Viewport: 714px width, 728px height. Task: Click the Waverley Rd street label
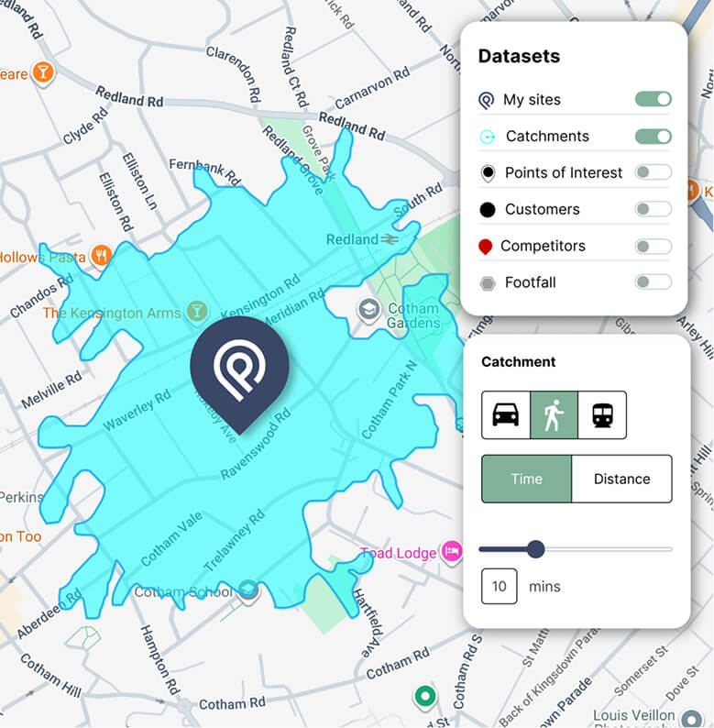tap(137, 411)
